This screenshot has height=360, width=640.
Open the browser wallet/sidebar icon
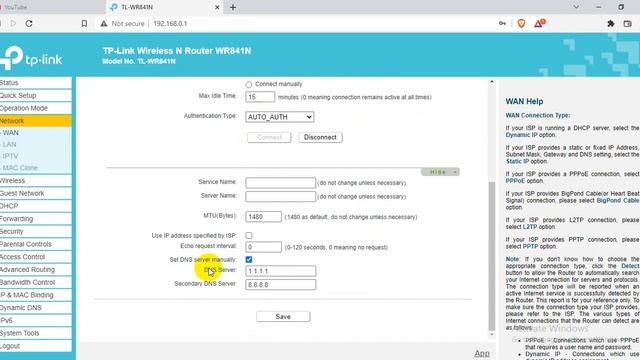coord(628,24)
